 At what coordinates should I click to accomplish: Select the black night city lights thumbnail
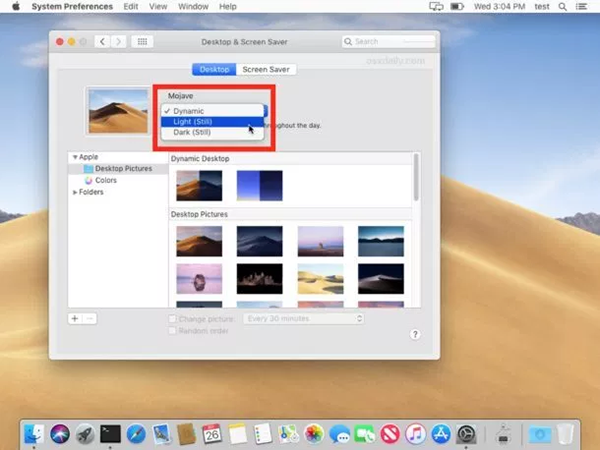(259, 279)
